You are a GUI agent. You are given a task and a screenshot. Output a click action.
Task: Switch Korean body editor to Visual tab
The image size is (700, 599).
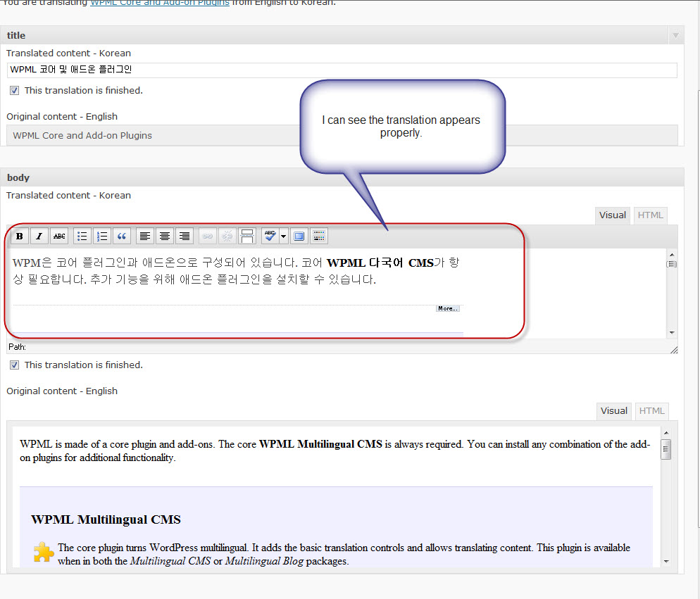coord(613,215)
